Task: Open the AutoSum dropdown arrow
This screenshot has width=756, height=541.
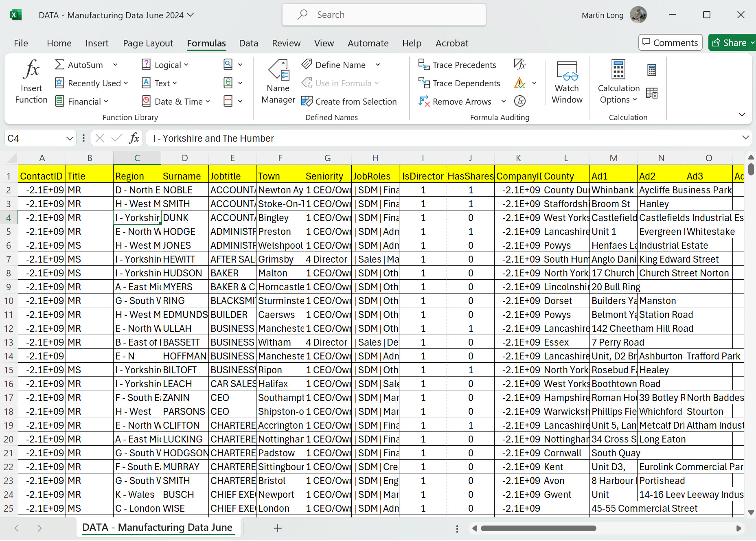Action: point(115,65)
